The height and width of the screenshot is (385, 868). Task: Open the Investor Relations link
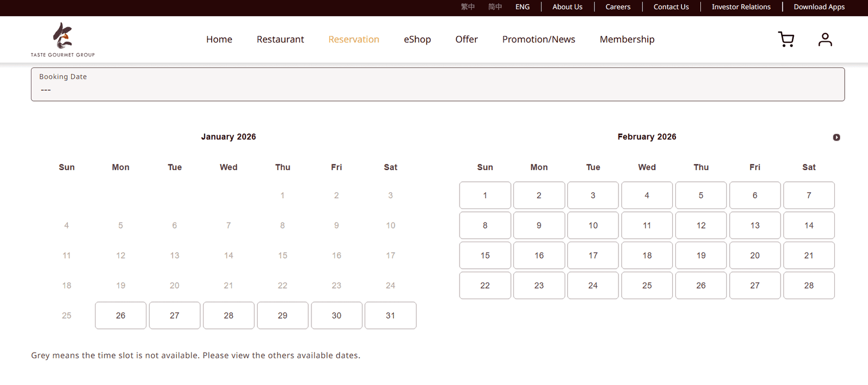coord(741,7)
